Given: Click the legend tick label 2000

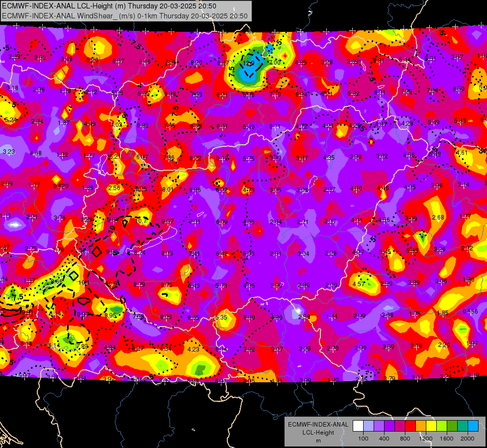Looking at the screenshot, I should pos(468,439).
